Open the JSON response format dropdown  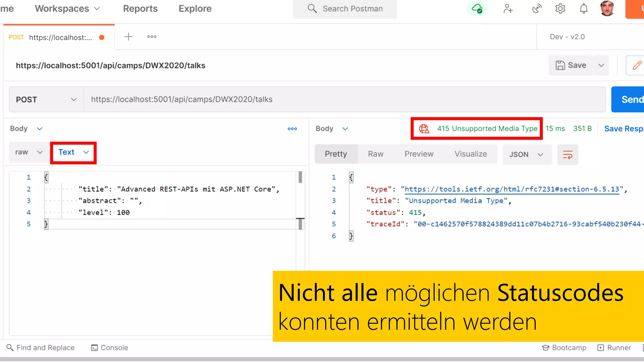pyautogui.click(x=527, y=155)
